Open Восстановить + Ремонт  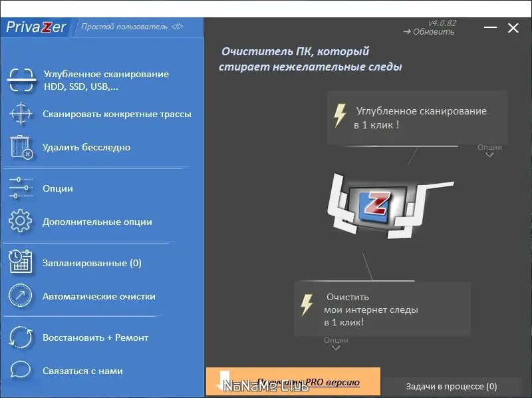click(x=96, y=337)
